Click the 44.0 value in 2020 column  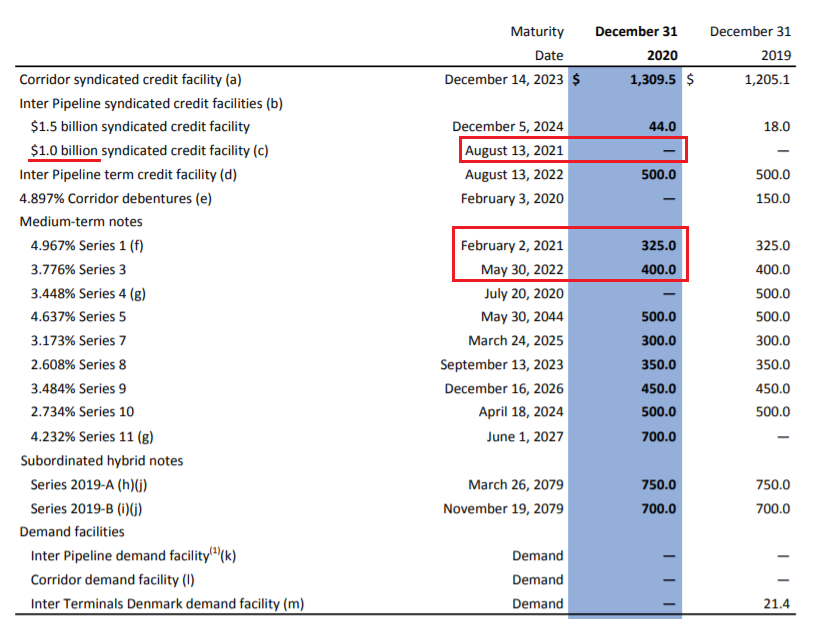coord(662,127)
